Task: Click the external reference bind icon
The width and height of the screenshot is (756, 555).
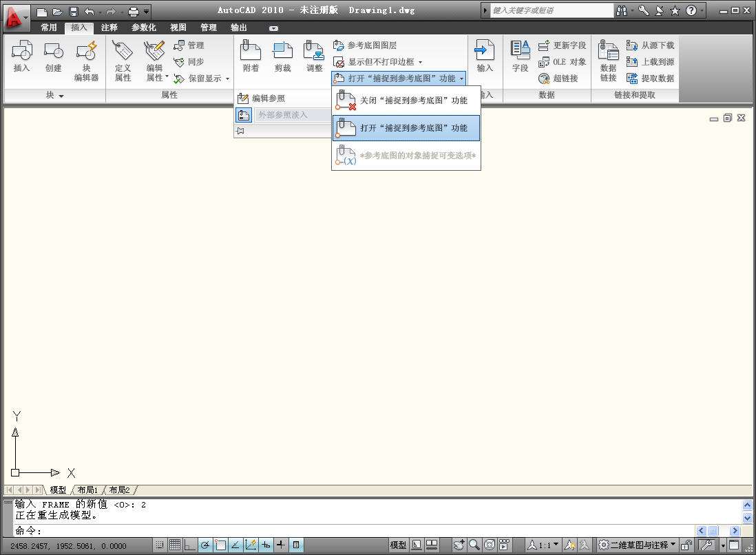Action: pos(244,115)
